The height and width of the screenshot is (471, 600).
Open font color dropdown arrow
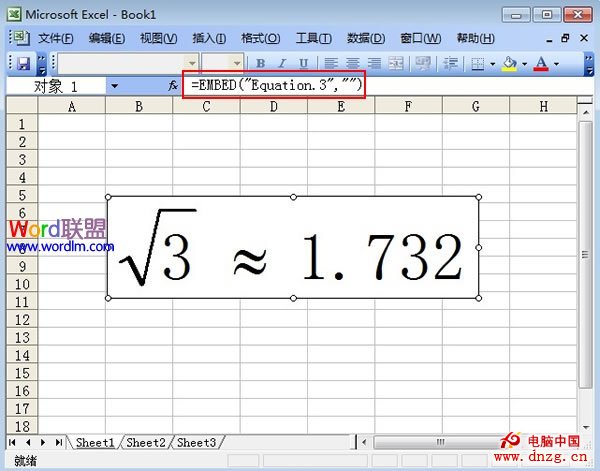(x=556, y=64)
